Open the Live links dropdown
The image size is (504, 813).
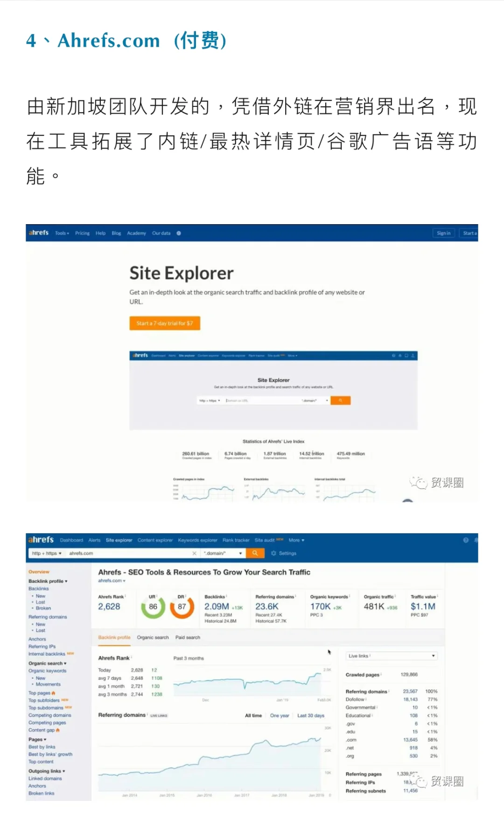(392, 656)
